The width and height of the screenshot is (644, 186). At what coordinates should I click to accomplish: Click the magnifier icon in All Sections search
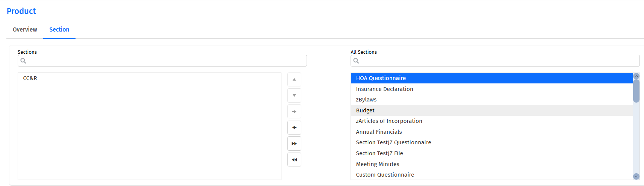[x=356, y=61]
